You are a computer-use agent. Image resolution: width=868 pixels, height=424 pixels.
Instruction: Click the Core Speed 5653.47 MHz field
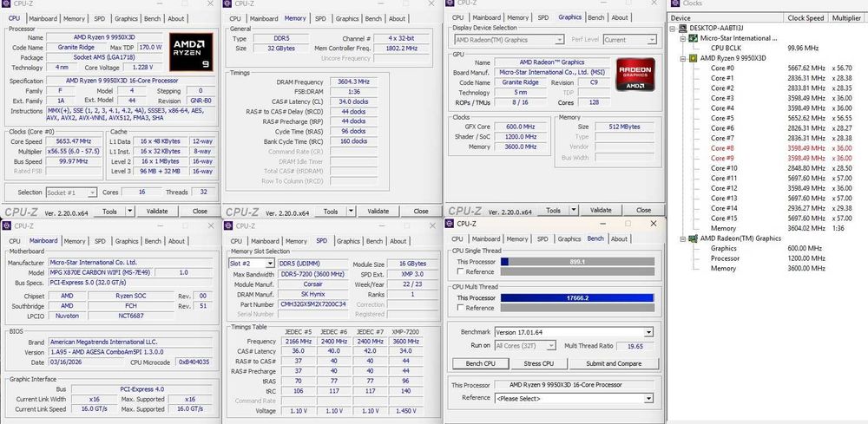coord(73,141)
